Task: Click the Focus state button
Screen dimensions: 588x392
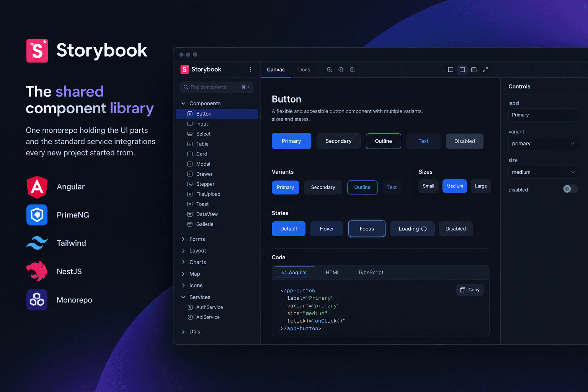Action: tap(367, 229)
